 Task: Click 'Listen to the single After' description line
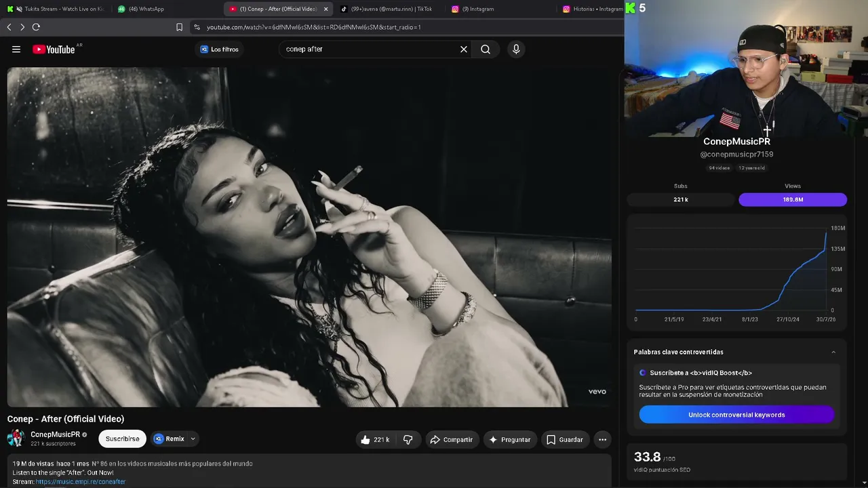(x=63, y=472)
